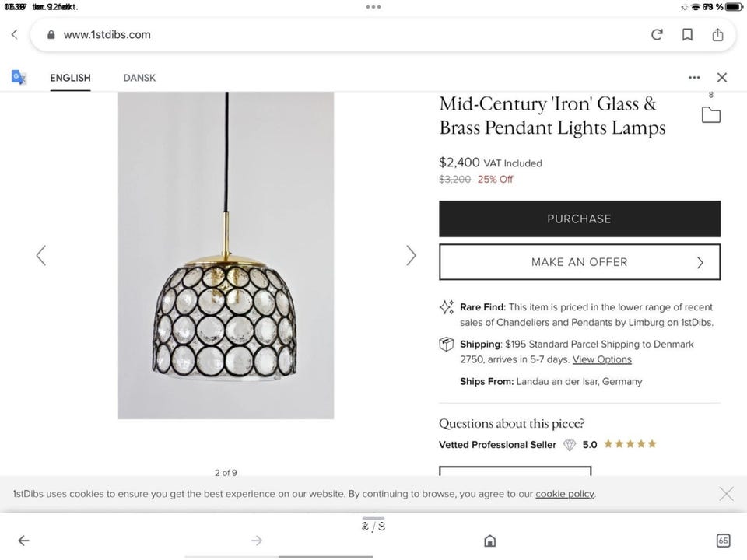Viewport: 747px width, 560px height.
Task: Open shipping View Options link
Action: (601, 359)
